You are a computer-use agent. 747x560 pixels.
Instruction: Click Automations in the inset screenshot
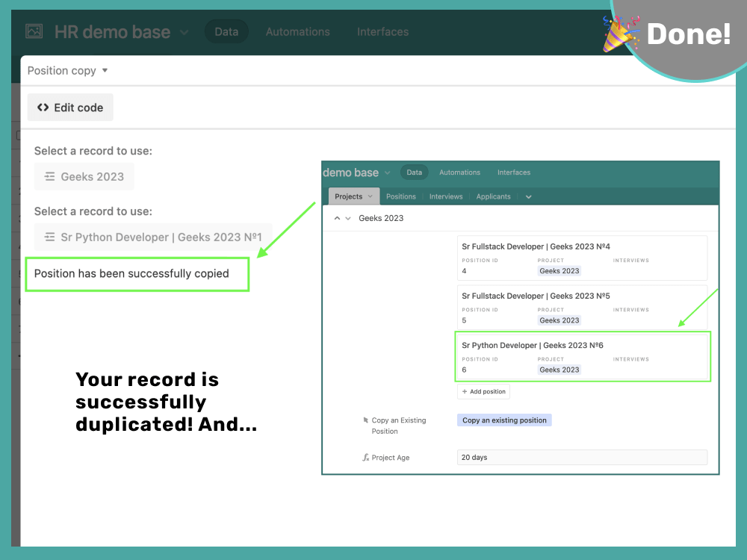point(459,172)
